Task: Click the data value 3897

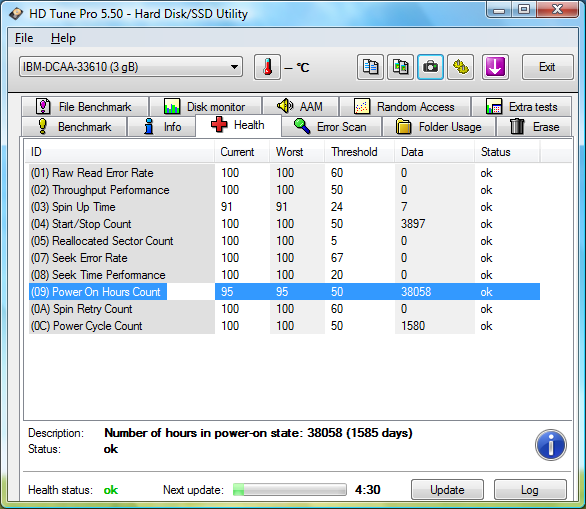Action: (413, 224)
